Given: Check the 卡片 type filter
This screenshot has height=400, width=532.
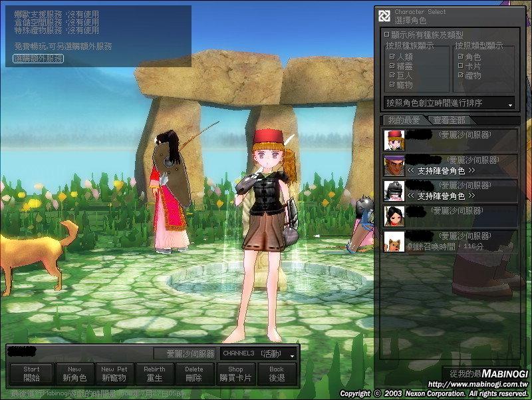Looking at the screenshot, I should [x=461, y=67].
